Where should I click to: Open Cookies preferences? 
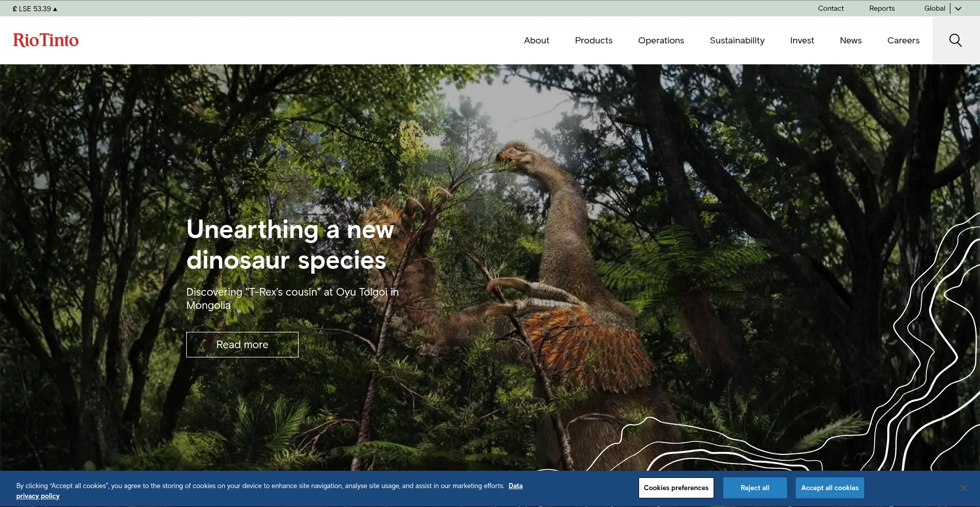676,488
